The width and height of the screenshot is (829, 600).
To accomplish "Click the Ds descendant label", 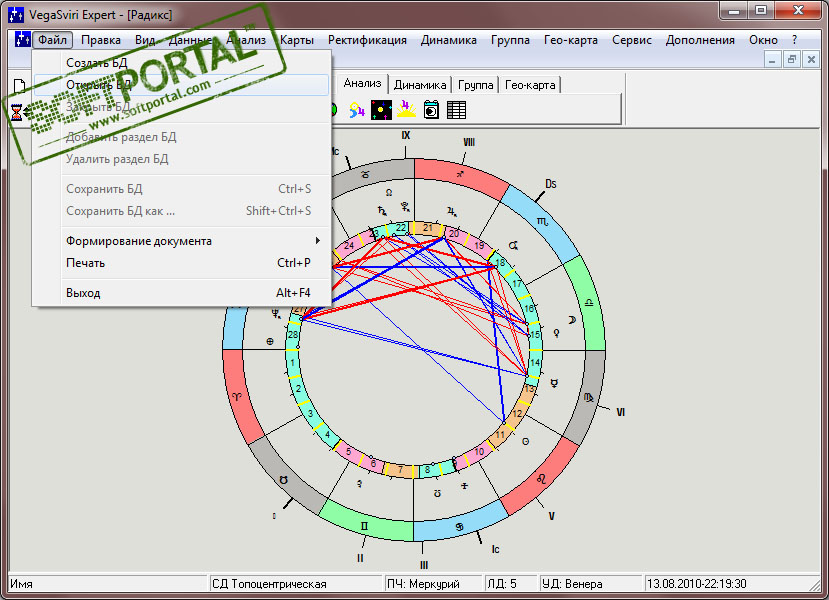I will tap(550, 184).
